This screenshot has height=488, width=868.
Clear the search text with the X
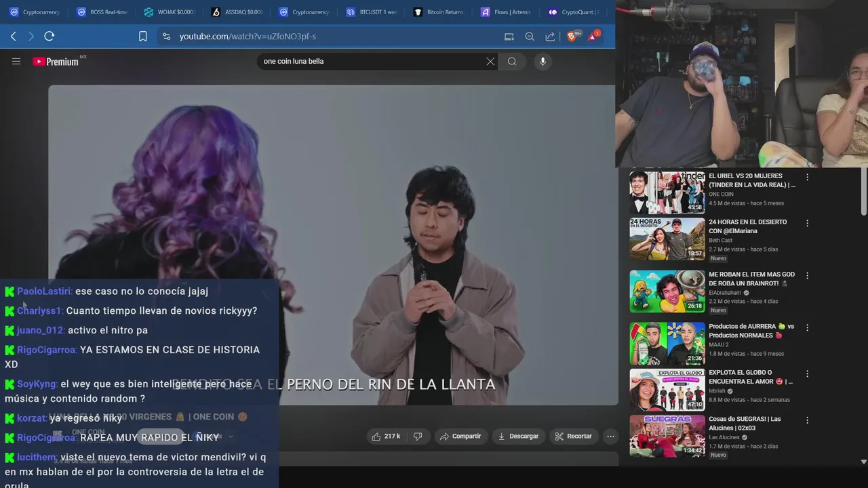[x=490, y=62]
